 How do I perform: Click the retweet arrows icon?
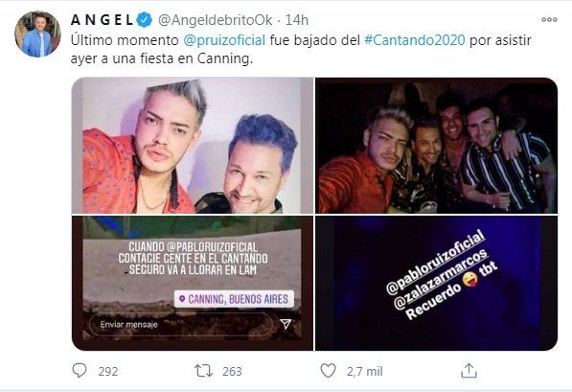coord(203,371)
